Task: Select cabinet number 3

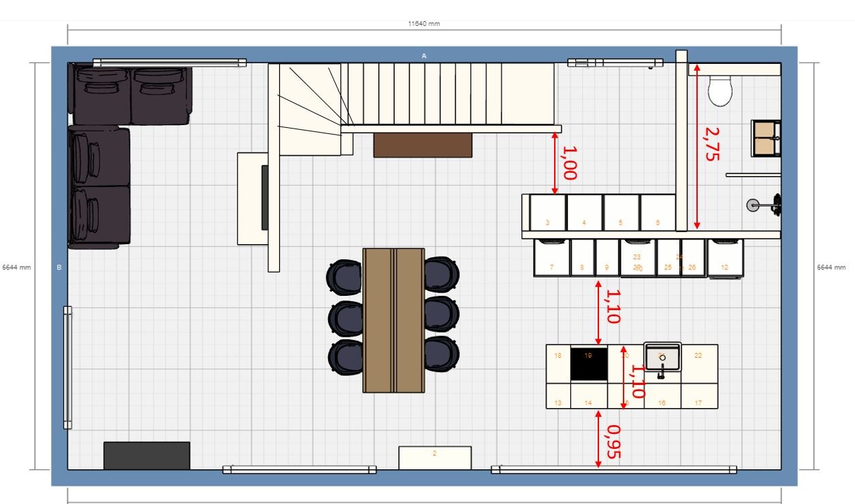Action: [x=548, y=213]
